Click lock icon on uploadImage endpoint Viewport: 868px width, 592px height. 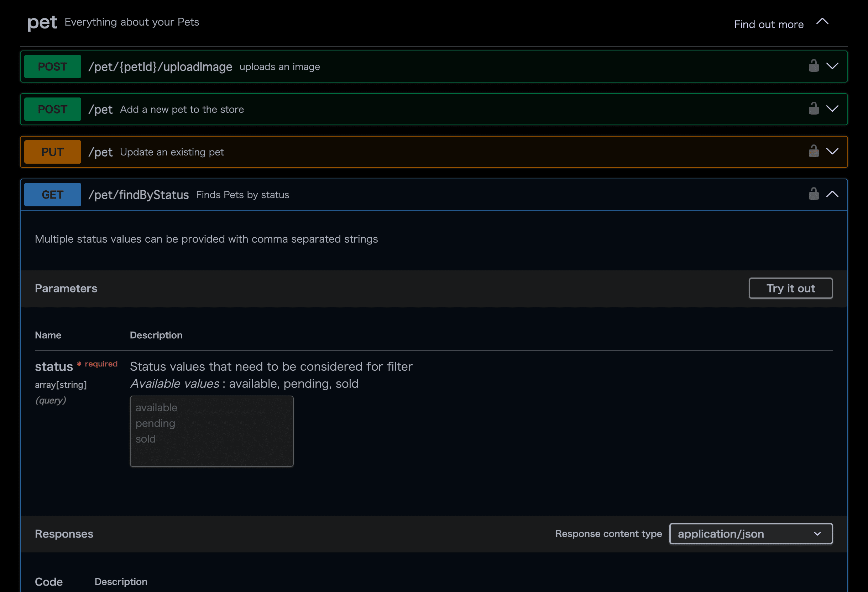coord(814,66)
